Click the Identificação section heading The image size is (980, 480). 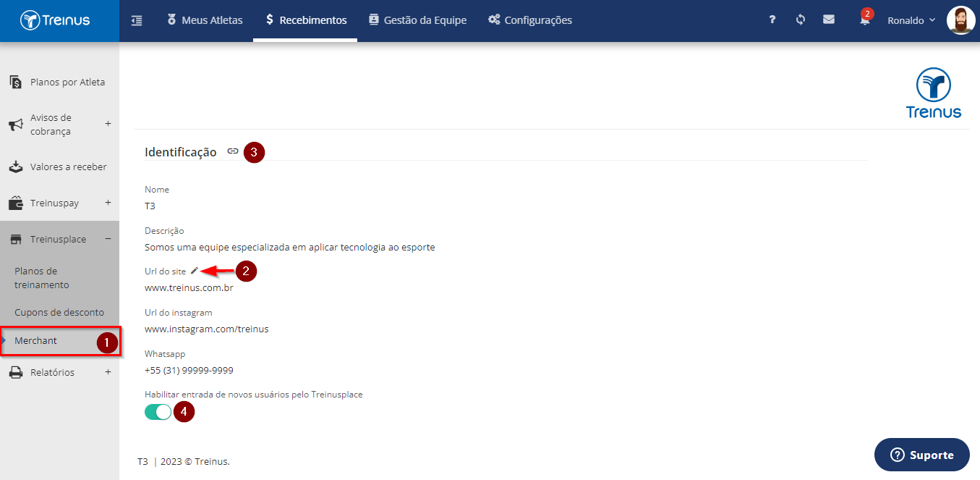point(181,152)
